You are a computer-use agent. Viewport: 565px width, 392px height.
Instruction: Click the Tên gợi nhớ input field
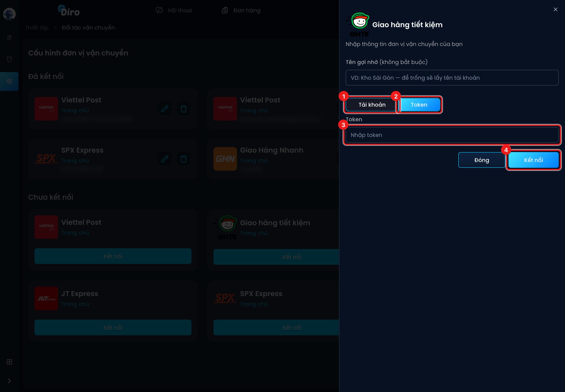click(452, 78)
